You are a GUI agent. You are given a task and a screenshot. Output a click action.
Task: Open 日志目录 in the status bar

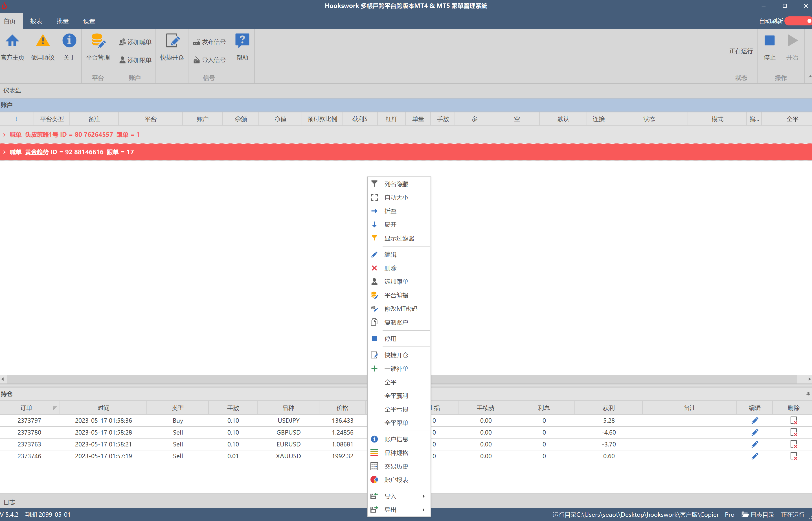(x=758, y=515)
